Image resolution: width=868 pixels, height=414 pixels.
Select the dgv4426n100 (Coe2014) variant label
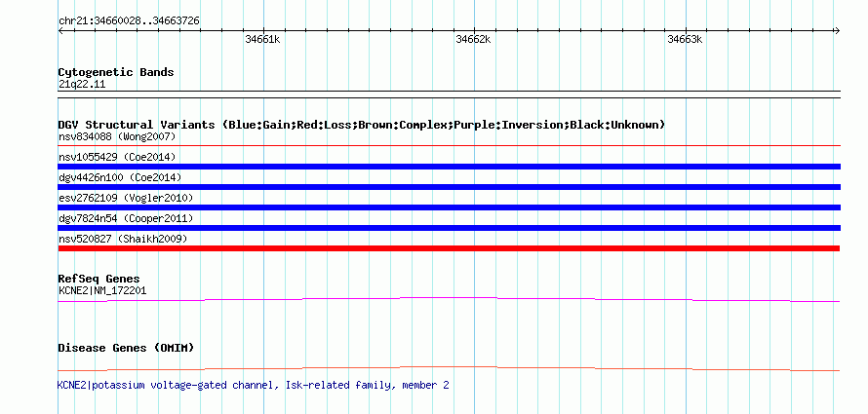pyautogui.click(x=120, y=177)
